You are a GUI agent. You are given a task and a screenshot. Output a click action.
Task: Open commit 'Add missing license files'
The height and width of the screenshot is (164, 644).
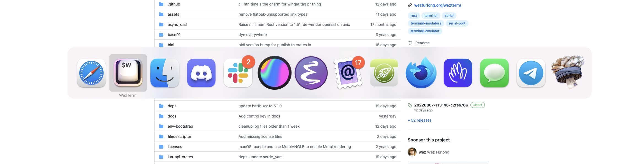[260, 136]
